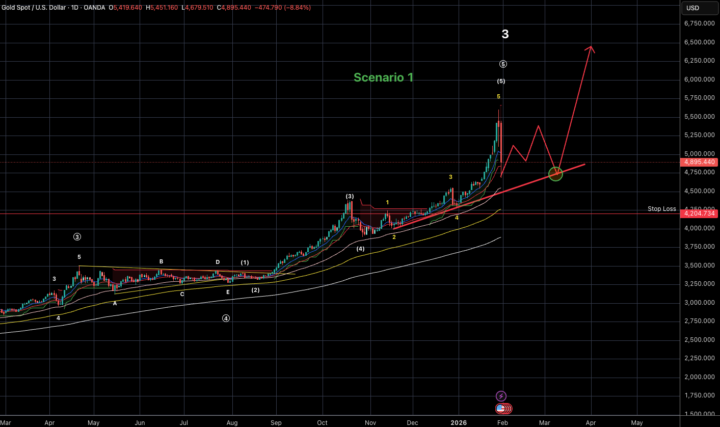Select the circled 5 wave label near top
The width and height of the screenshot is (720, 427).
(503, 64)
